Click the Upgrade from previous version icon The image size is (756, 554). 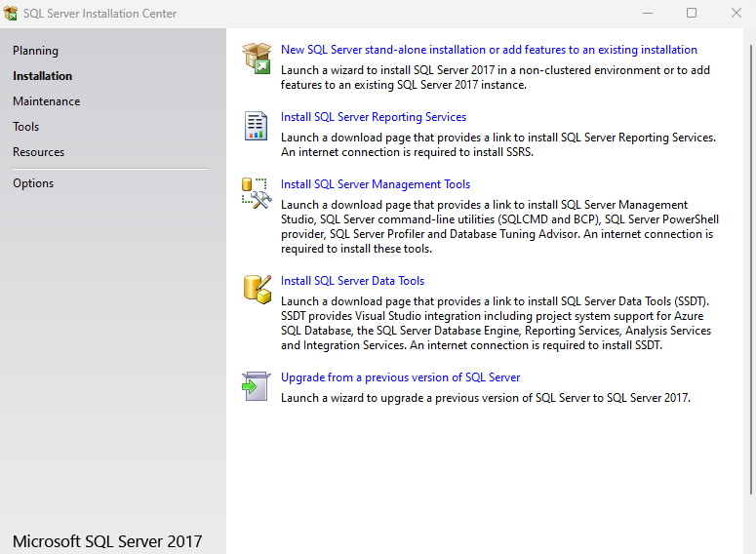point(256,385)
